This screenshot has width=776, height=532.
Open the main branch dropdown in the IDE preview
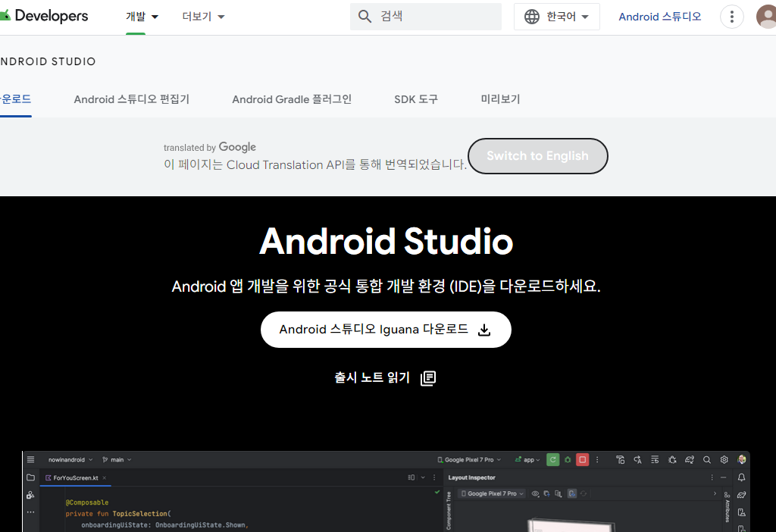[117, 460]
